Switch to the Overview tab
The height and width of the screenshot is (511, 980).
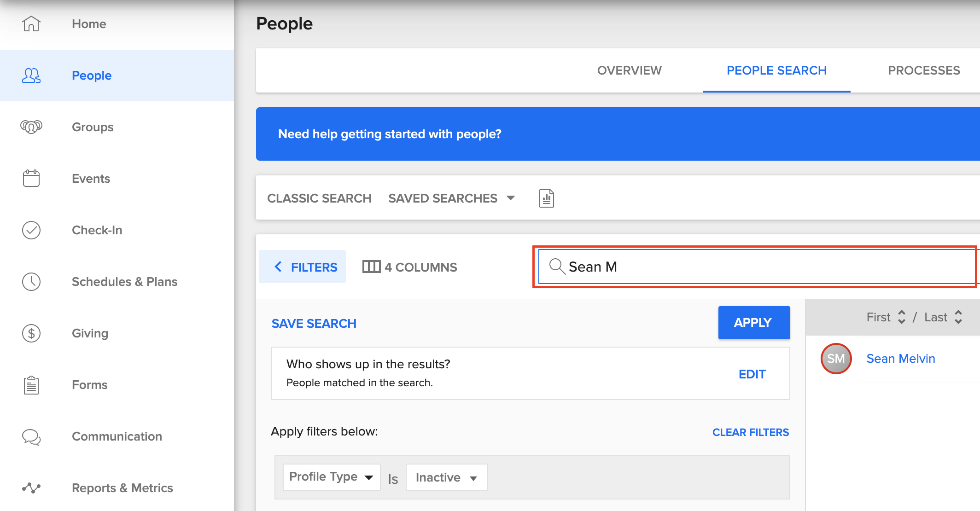tap(629, 70)
